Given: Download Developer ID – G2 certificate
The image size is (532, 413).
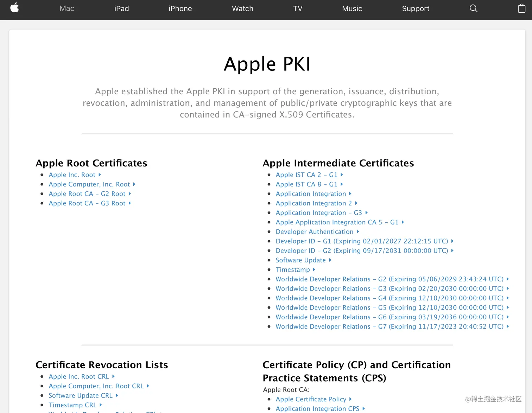Looking at the screenshot, I should point(365,251).
